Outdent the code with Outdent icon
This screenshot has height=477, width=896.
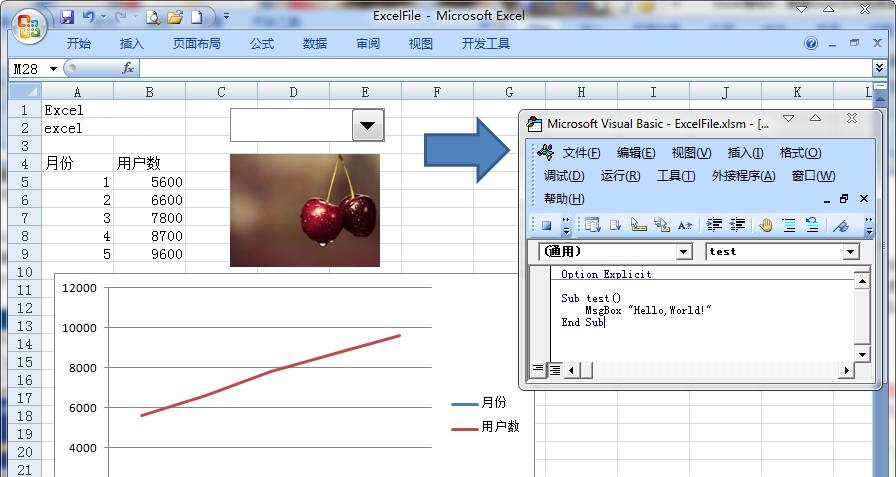(x=738, y=225)
